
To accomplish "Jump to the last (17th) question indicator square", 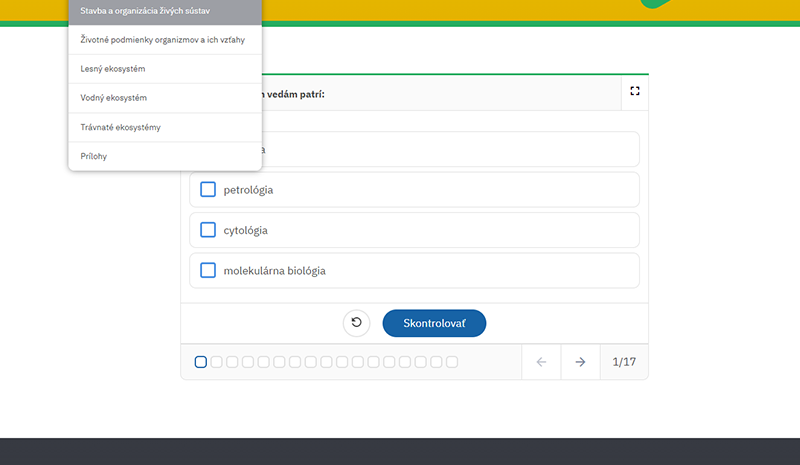I will click(452, 362).
